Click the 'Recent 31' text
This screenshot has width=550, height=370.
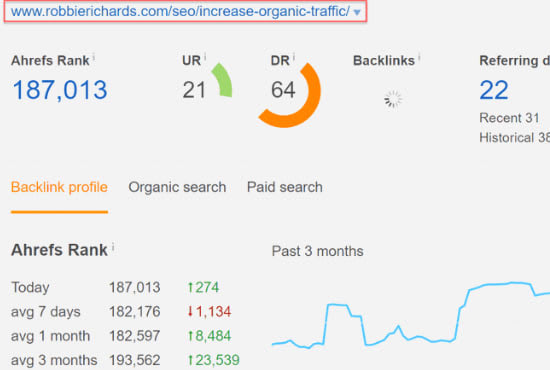click(509, 118)
